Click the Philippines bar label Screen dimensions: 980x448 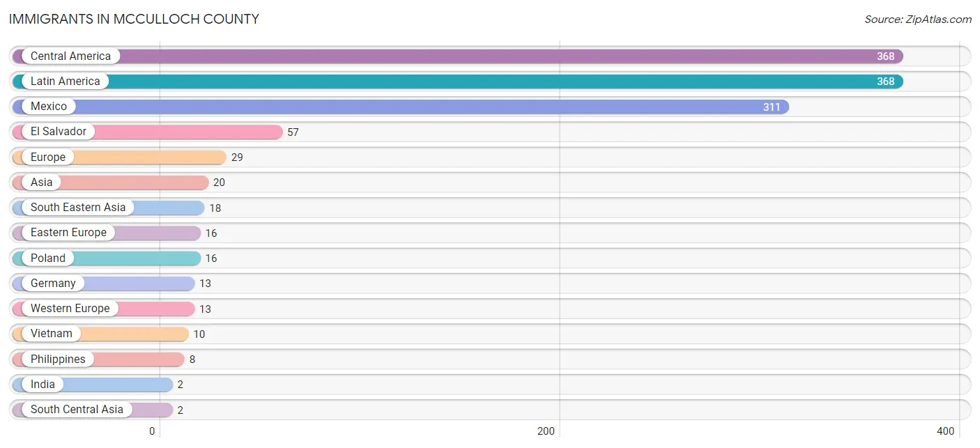59,360
